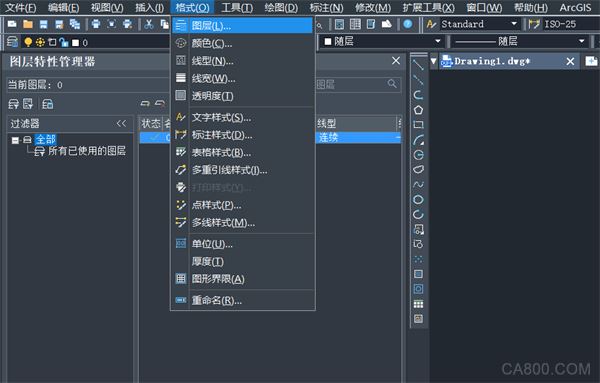The image size is (600, 383).
Task: Select 表格样式(B)... entry
Action: (242, 152)
